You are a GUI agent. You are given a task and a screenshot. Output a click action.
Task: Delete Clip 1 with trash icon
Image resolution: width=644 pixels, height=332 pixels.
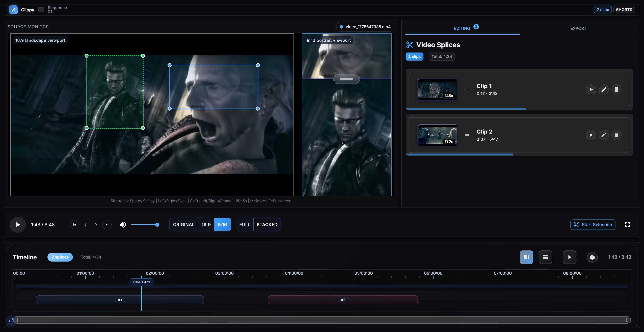click(x=616, y=89)
